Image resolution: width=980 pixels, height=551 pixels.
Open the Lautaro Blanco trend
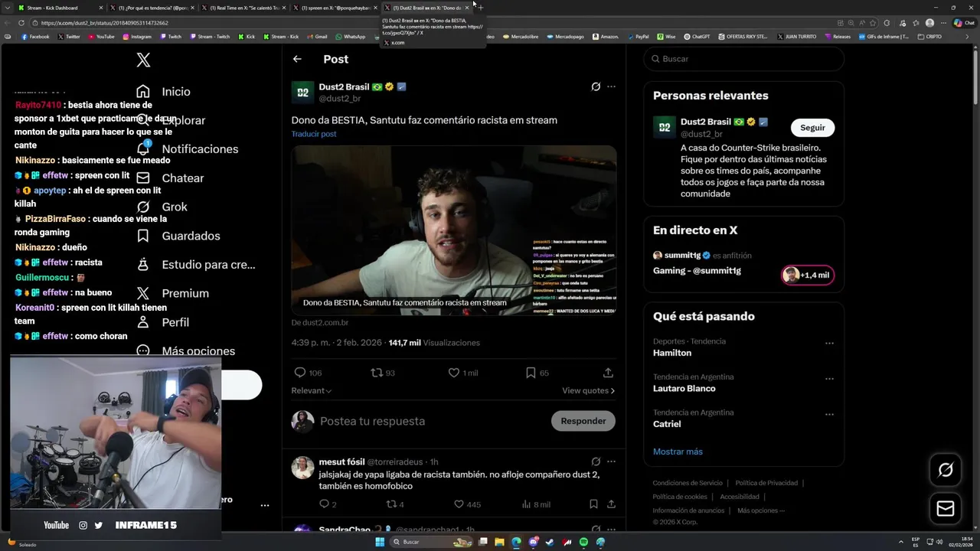click(684, 388)
